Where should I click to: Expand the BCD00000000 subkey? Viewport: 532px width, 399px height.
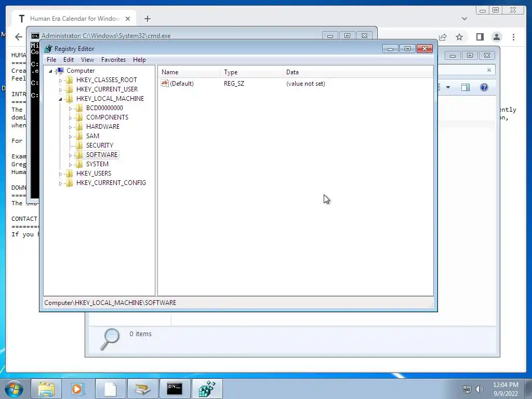70,109
